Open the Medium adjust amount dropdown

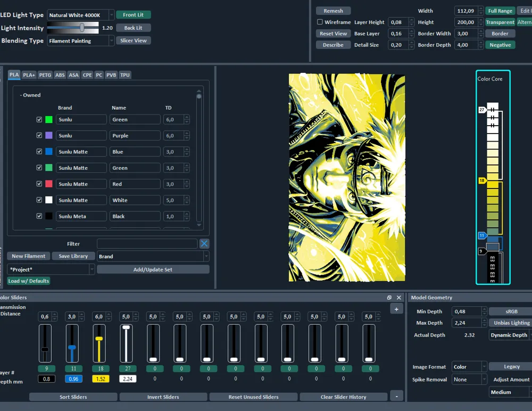point(510,392)
